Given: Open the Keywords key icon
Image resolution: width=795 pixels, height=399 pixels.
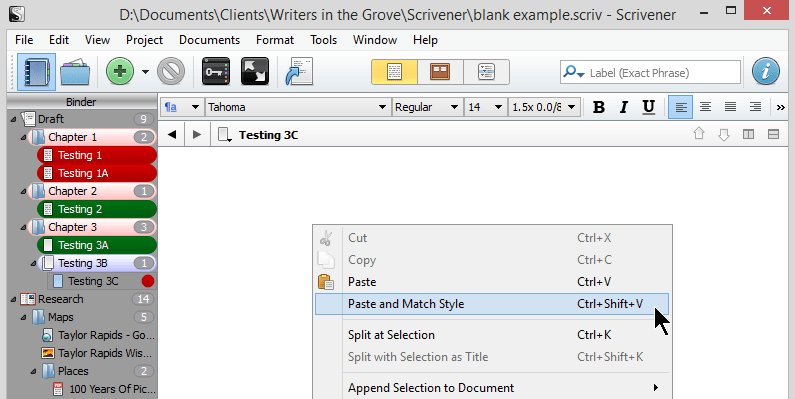Looking at the screenshot, I should point(216,71).
